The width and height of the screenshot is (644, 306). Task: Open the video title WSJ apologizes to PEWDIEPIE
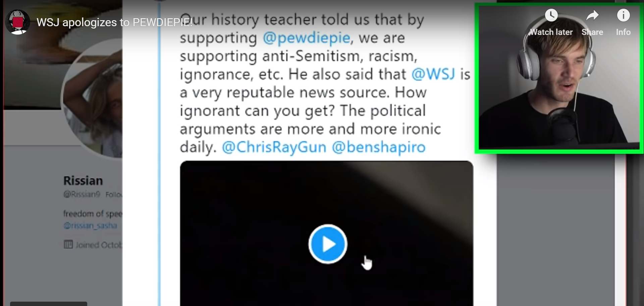tap(114, 23)
